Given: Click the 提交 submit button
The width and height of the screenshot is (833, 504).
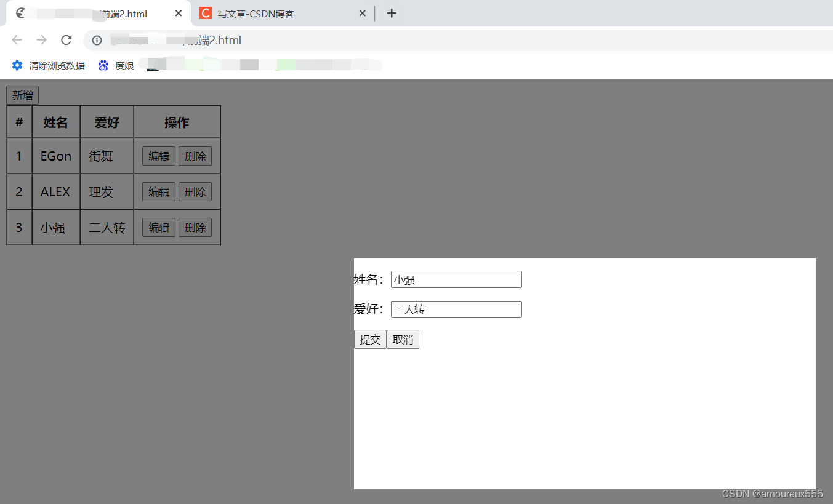Looking at the screenshot, I should (369, 339).
